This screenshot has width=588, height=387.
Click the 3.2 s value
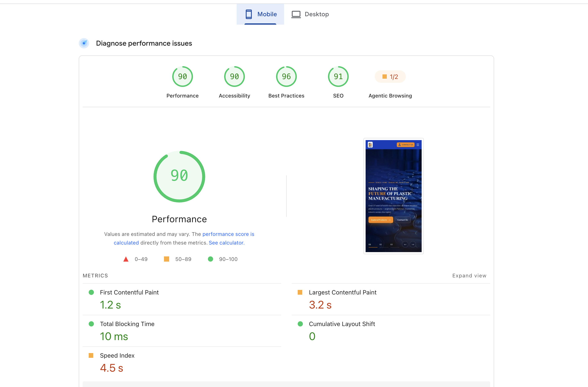click(x=320, y=305)
